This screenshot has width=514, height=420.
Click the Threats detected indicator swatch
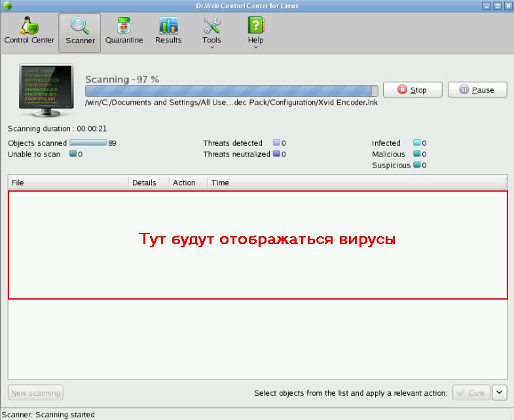click(x=276, y=143)
